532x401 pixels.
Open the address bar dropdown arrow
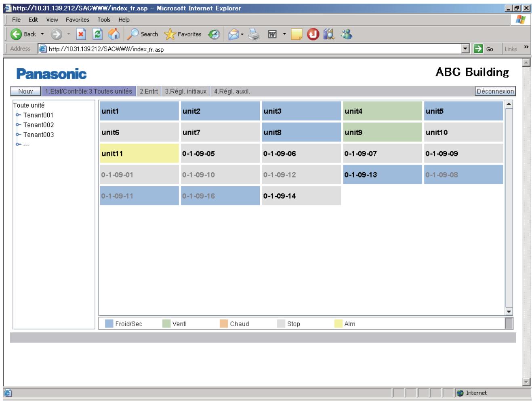click(x=466, y=49)
